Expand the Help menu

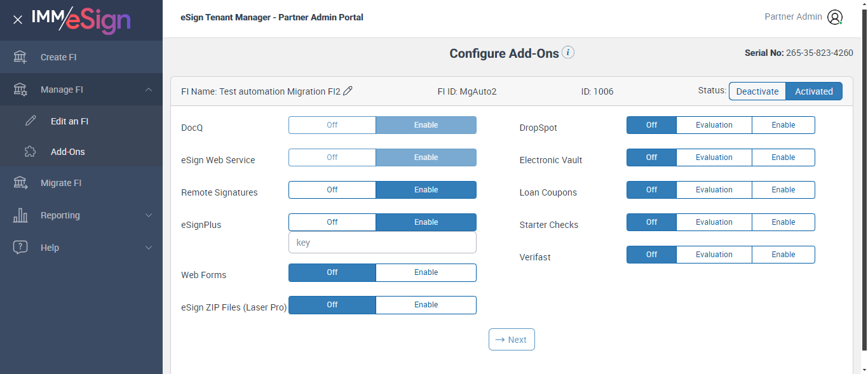click(149, 248)
